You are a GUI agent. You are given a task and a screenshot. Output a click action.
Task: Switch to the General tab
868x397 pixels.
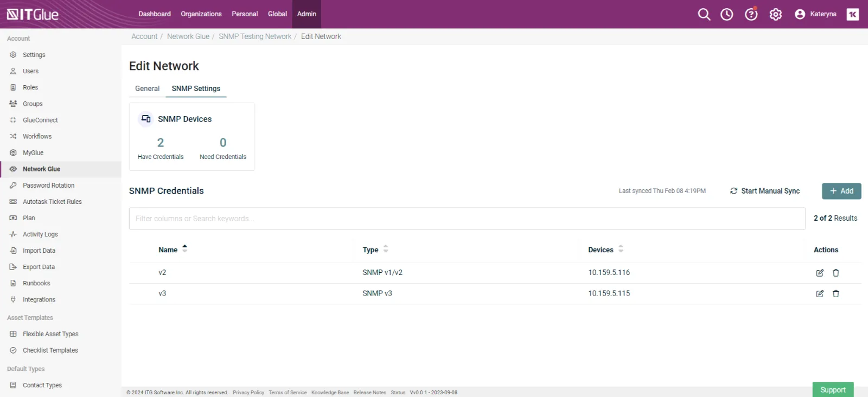(x=147, y=88)
